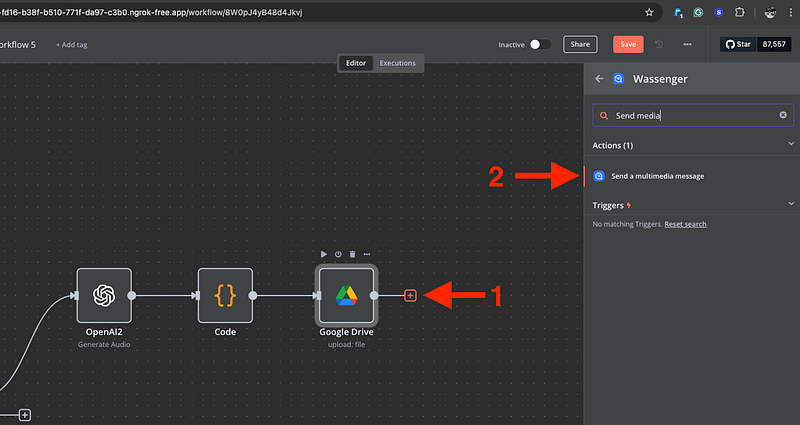
Task: Open node options three-dot menu
Action: point(367,254)
